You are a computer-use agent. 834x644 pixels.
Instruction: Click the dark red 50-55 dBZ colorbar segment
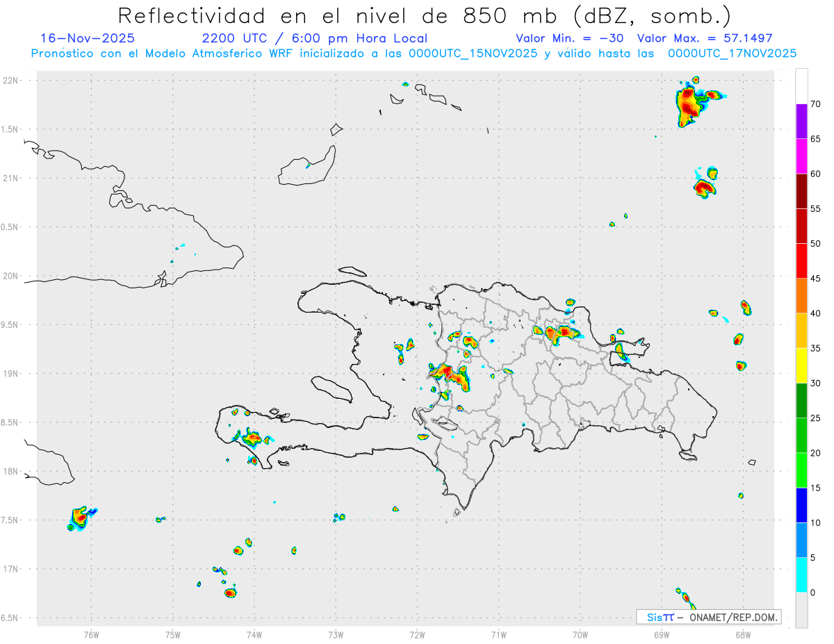pyautogui.click(x=801, y=226)
